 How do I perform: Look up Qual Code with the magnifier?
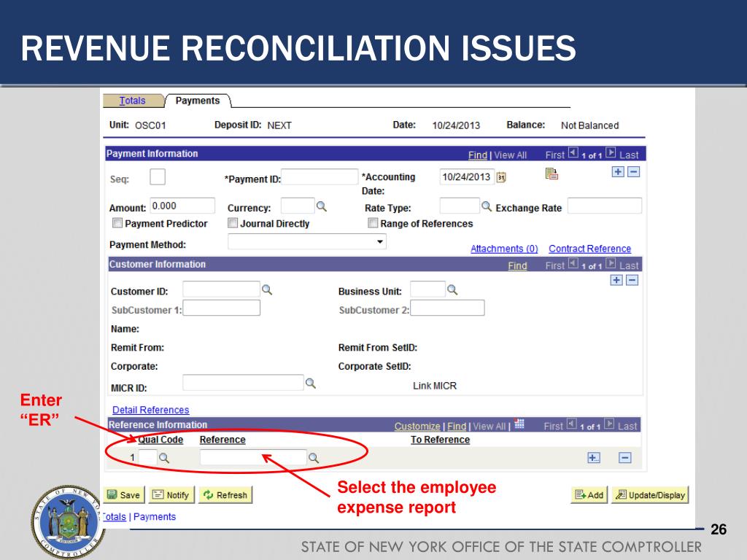(x=164, y=458)
